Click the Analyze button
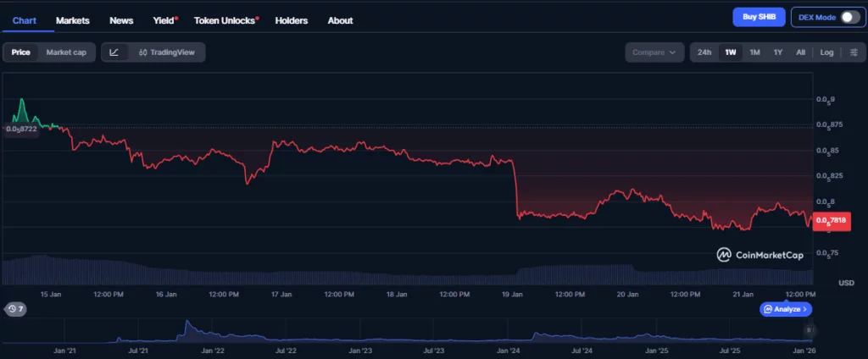This screenshot has width=868, height=359. click(786, 309)
